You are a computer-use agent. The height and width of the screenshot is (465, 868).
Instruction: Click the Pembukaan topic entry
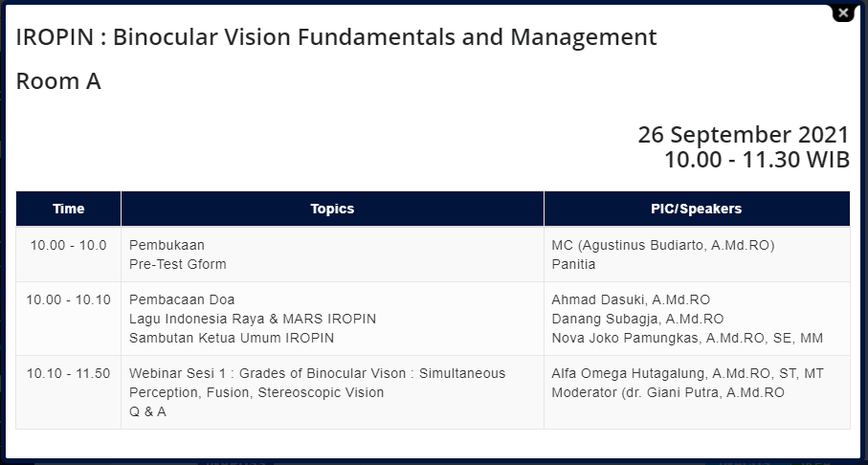click(x=167, y=245)
